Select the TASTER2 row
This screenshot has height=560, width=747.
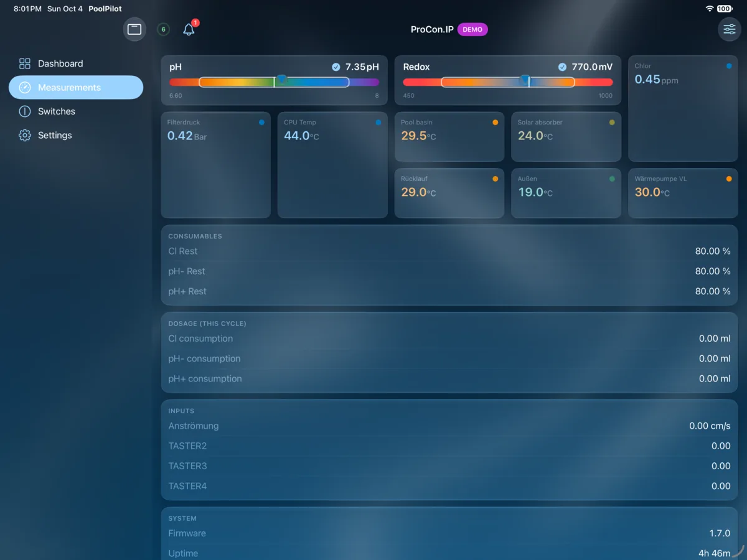[449, 446]
